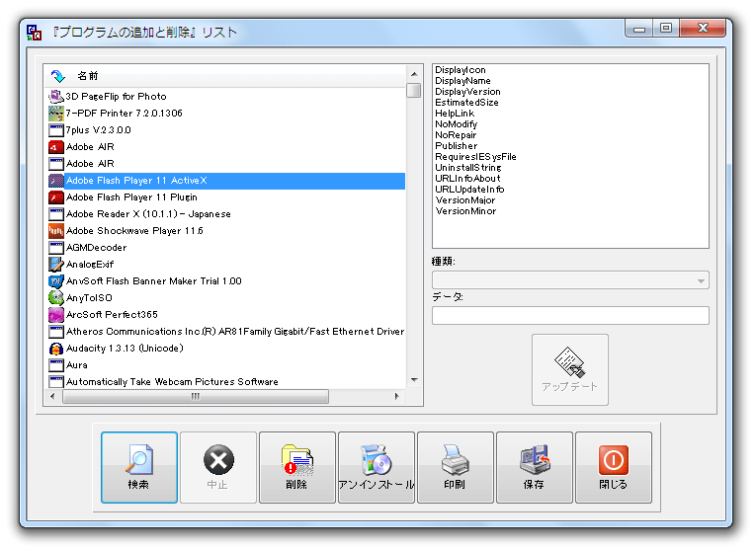The width and height of the screenshot is (756, 549).
Task: Click the AGMDecoder icon
Action: (x=56, y=248)
